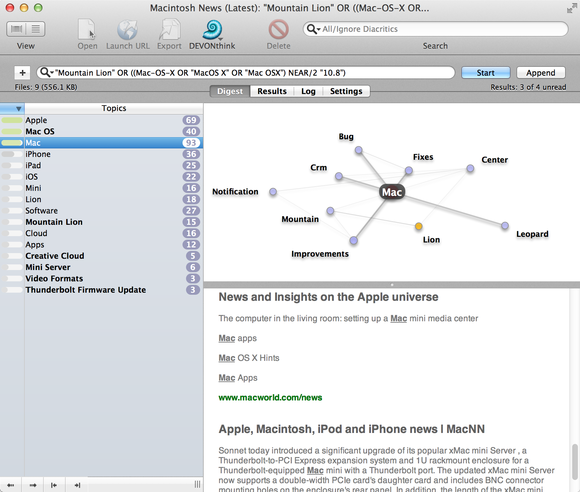580x492 pixels.
Task: Select the Apps topic
Action: [x=101, y=245]
